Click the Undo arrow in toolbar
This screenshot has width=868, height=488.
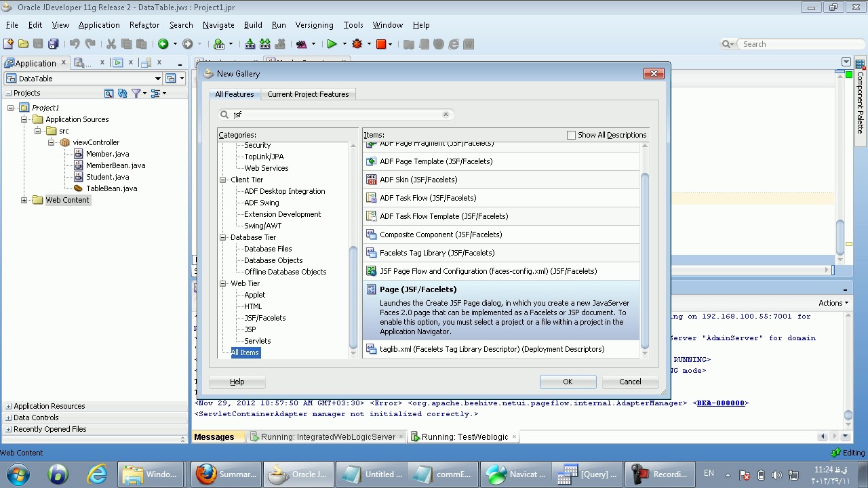pyautogui.click(x=75, y=44)
